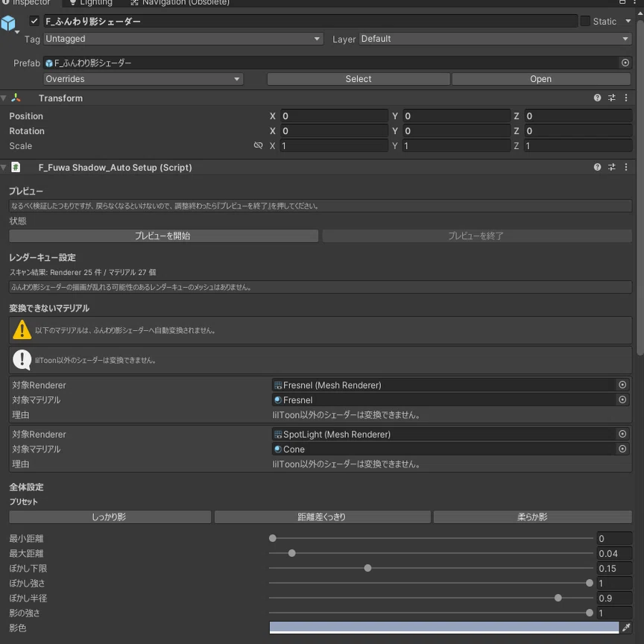
Task: Open the 影色 color swatch
Action: [444, 627]
